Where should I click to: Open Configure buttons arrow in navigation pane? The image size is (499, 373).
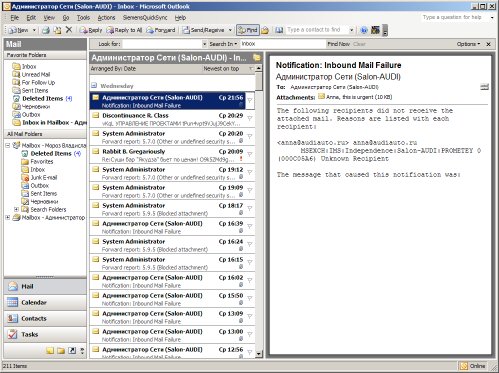(82, 350)
